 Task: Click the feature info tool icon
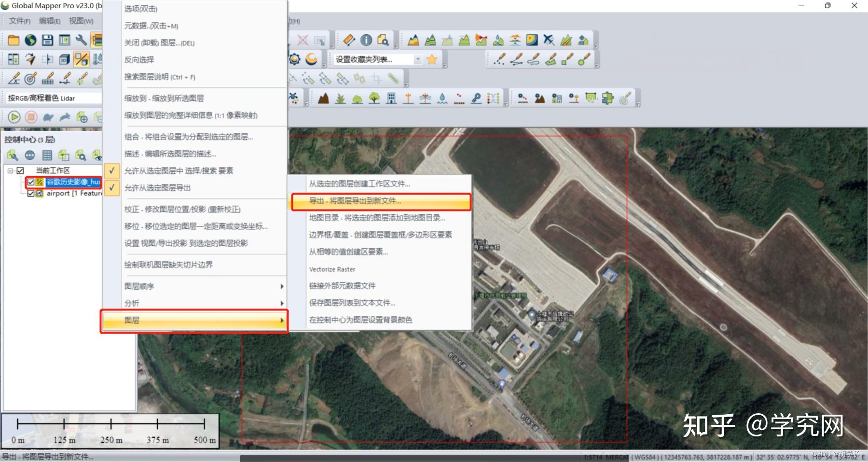click(366, 40)
